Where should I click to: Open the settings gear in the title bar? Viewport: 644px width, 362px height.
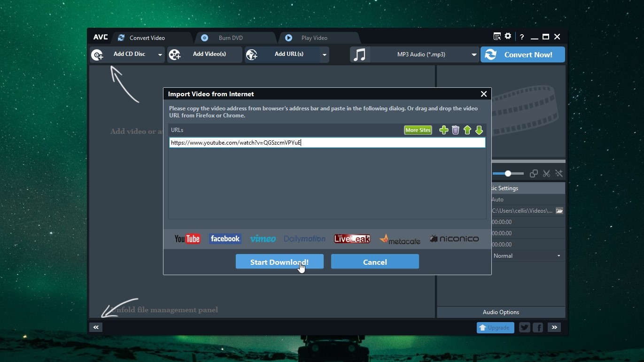[508, 36]
